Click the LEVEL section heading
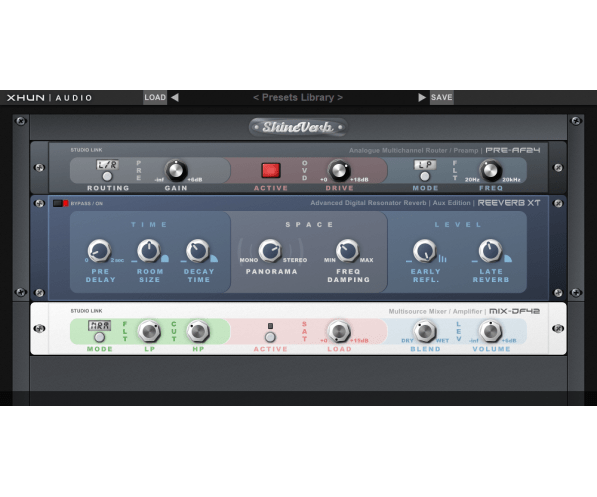 click(458, 225)
